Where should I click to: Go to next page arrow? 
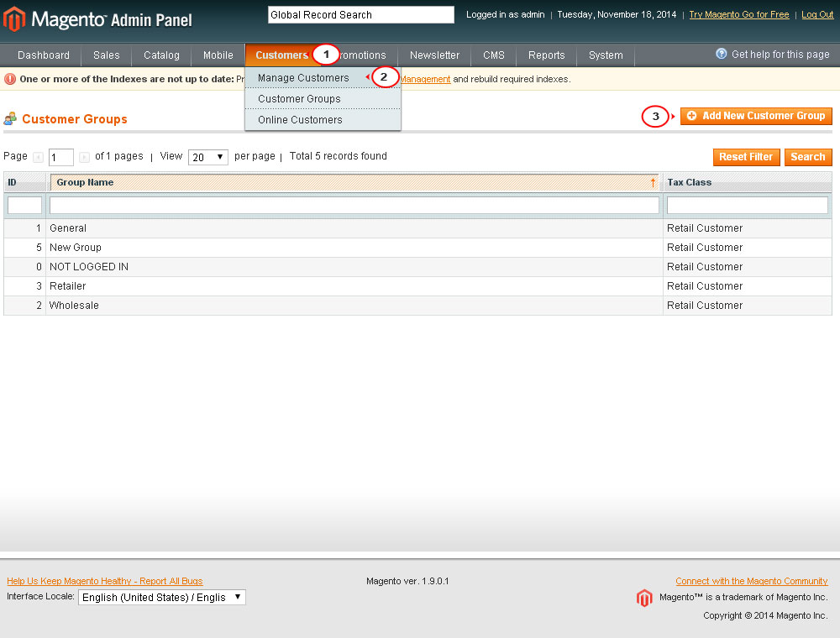click(84, 157)
